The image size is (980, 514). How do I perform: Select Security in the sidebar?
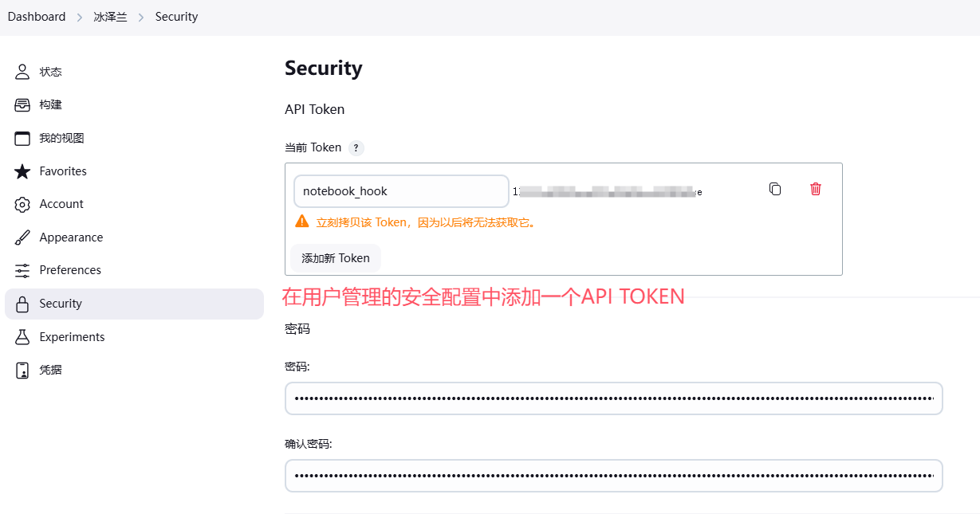[x=61, y=304]
